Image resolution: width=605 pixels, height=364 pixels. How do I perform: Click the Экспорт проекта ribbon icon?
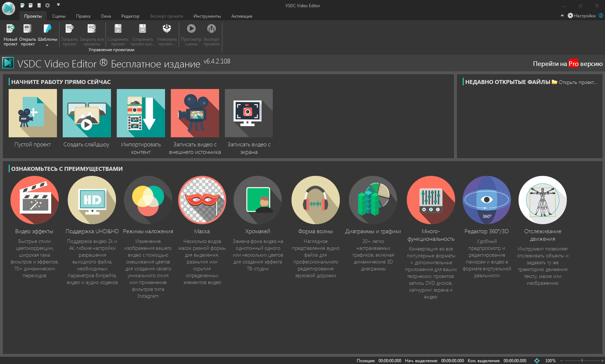212,28
